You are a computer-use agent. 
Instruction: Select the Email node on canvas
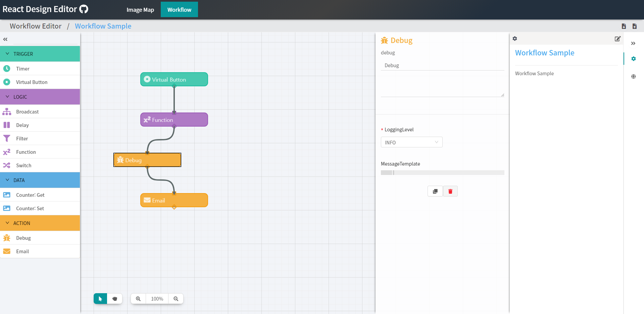(174, 200)
